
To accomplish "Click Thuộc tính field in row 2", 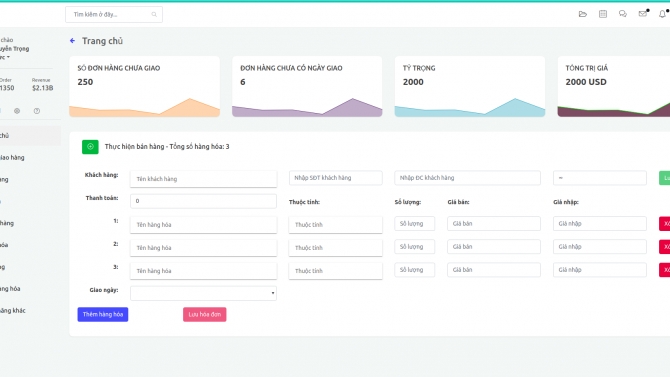I will [335, 247].
